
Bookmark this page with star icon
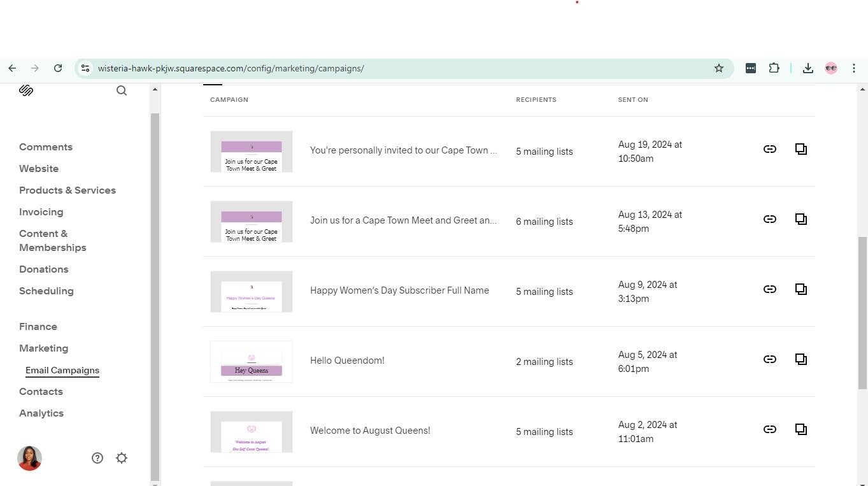719,68
